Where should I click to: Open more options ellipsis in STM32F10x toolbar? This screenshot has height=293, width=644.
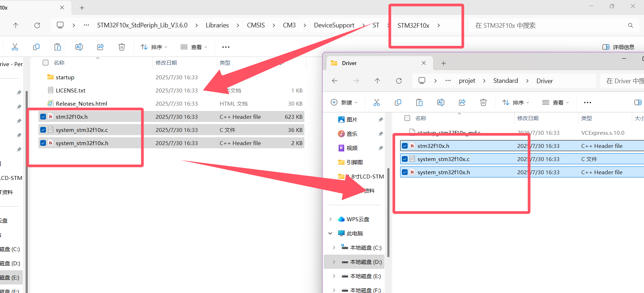226,47
